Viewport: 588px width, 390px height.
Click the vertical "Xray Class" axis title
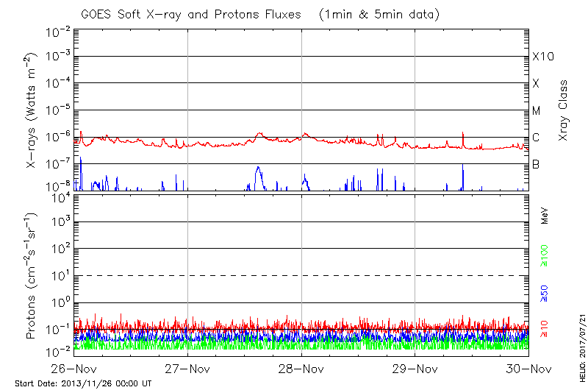tap(564, 110)
